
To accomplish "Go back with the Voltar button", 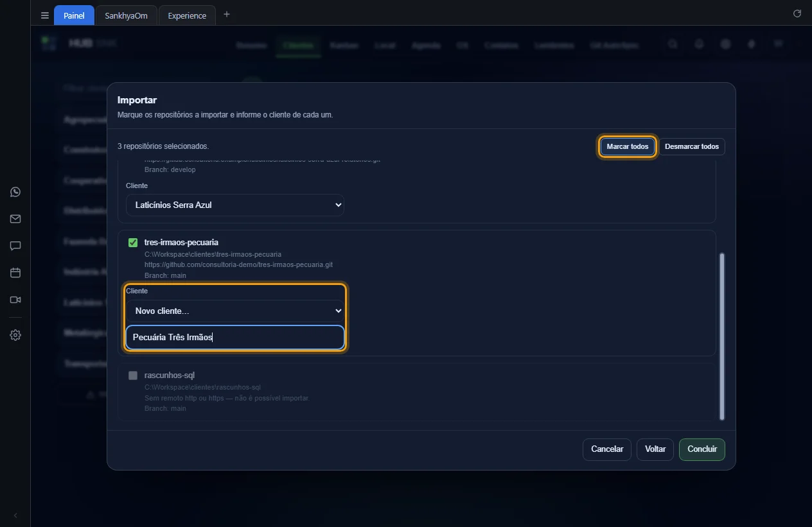I will [x=655, y=449].
